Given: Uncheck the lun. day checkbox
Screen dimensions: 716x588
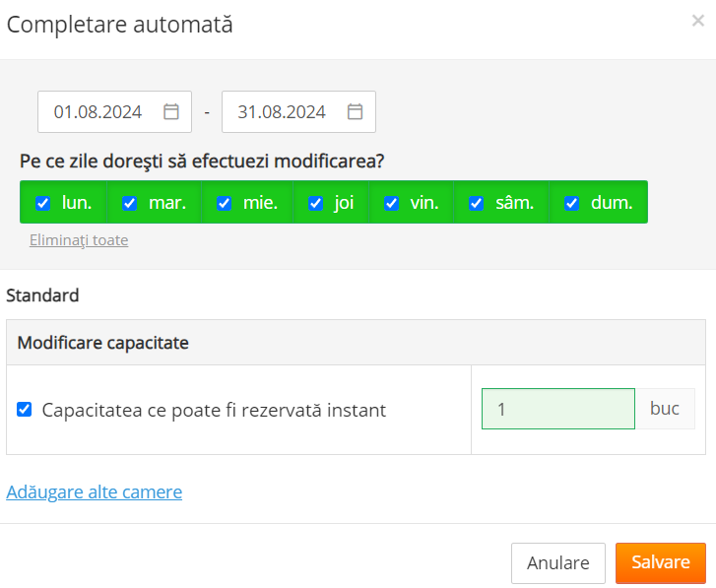Looking at the screenshot, I should 43,203.
